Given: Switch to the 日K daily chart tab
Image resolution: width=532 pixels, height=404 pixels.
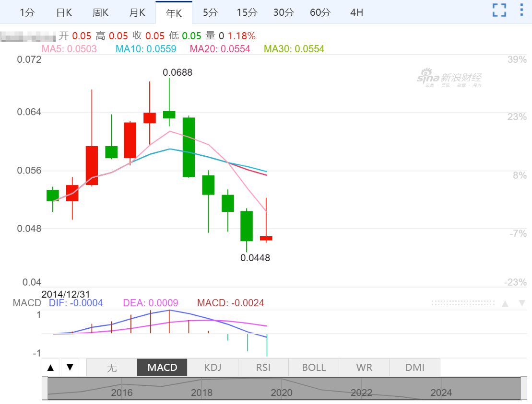Looking at the screenshot, I should coord(64,13).
